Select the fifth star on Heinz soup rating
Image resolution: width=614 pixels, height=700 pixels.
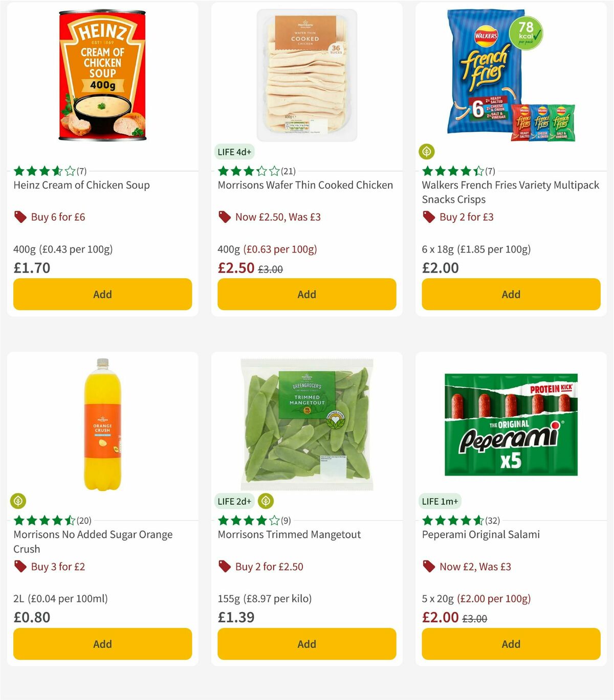pos(69,171)
